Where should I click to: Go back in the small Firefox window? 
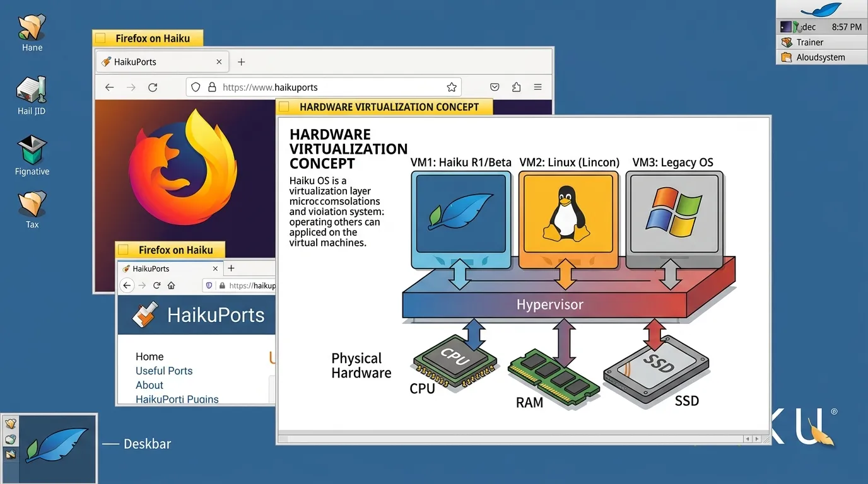pos(127,285)
